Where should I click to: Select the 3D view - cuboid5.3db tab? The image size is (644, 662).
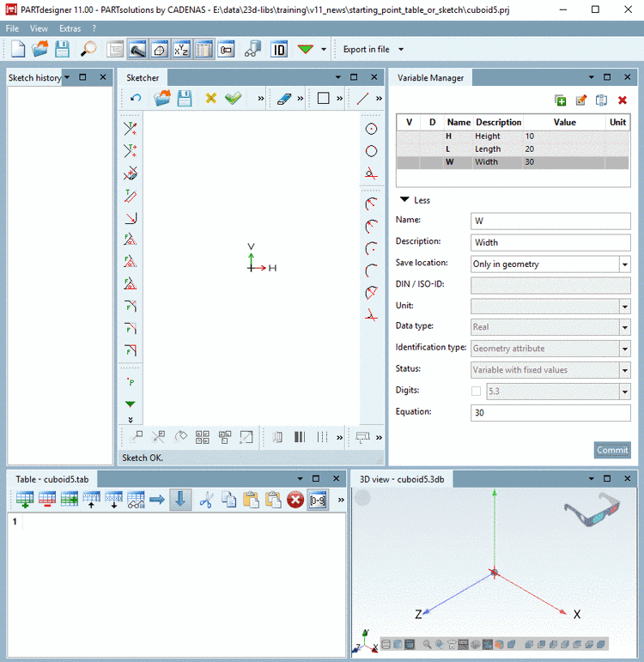(x=402, y=479)
